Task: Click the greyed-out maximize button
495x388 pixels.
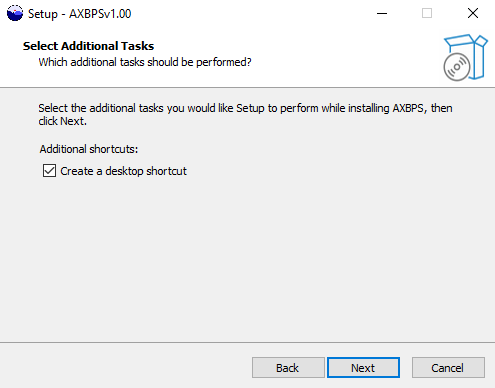Action: (x=427, y=13)
